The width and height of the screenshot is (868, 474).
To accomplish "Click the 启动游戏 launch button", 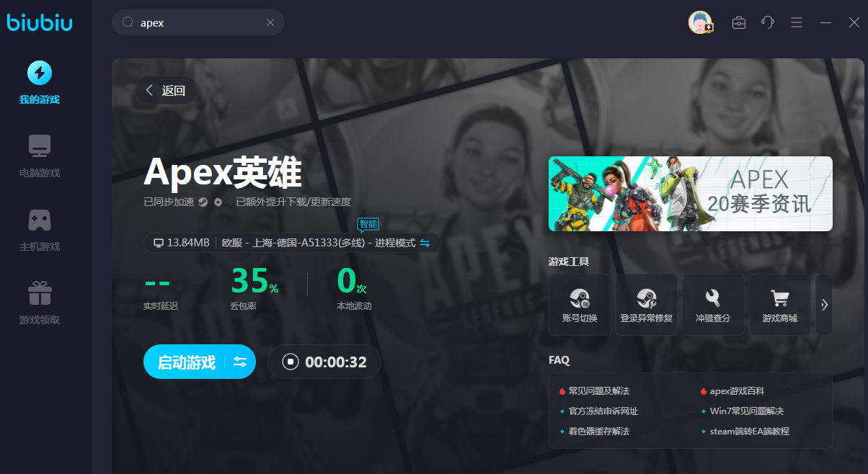I will point(187,362).
